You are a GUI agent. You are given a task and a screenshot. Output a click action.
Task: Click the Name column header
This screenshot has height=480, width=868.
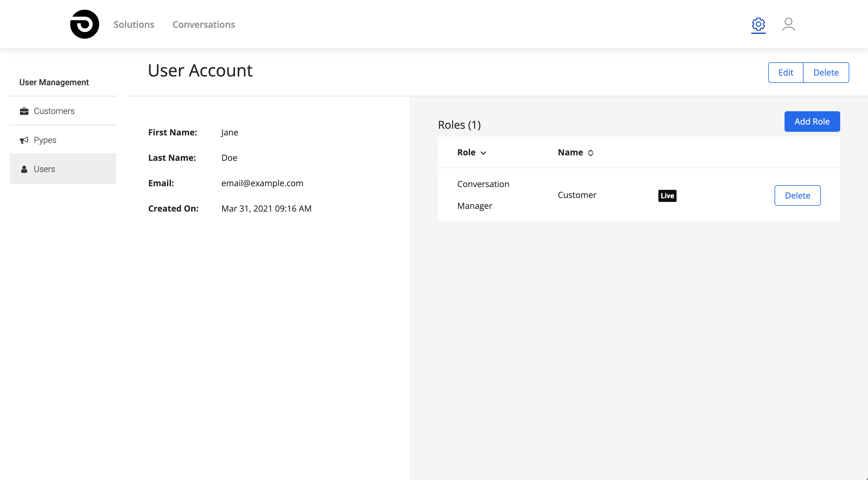point(570,153)
